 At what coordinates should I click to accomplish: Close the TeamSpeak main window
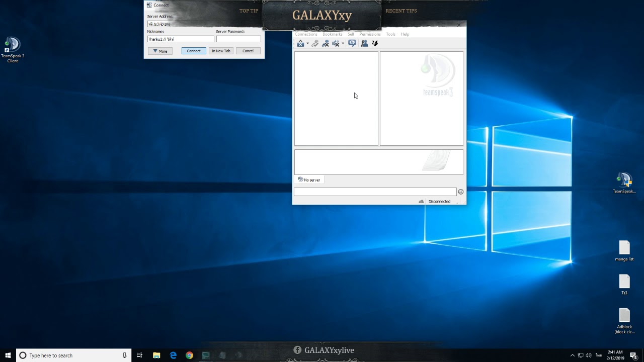pyautogui.click(x=458, y=25)
